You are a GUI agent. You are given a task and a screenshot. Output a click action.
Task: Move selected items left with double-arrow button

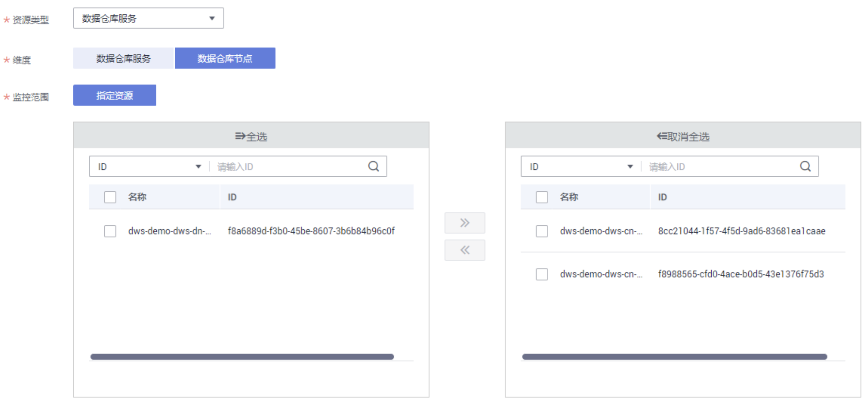tap(465, 250)
